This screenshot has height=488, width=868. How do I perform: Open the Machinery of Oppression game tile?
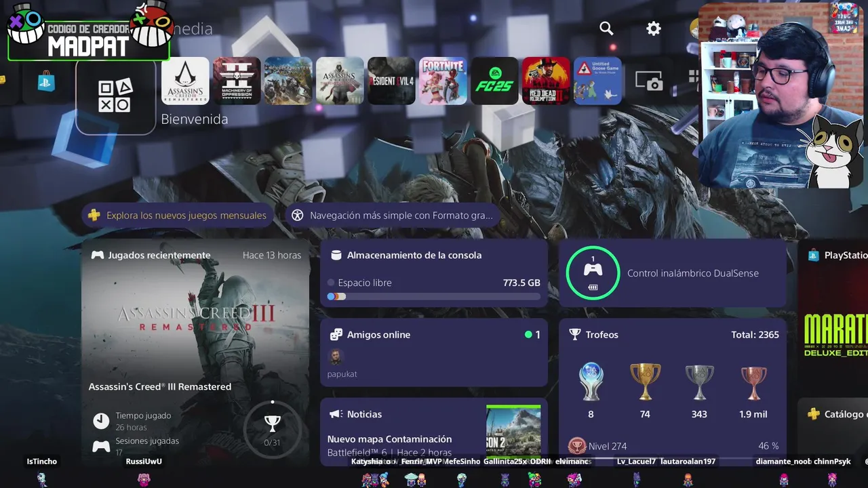click(x=237, y=81)
